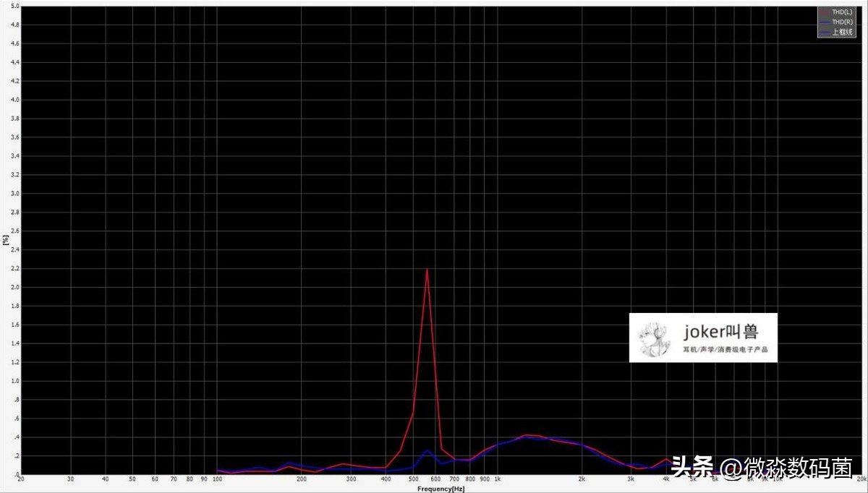Click the 2.2 tick label on Y axis
The image size is (868, 493).
(15, 268)
